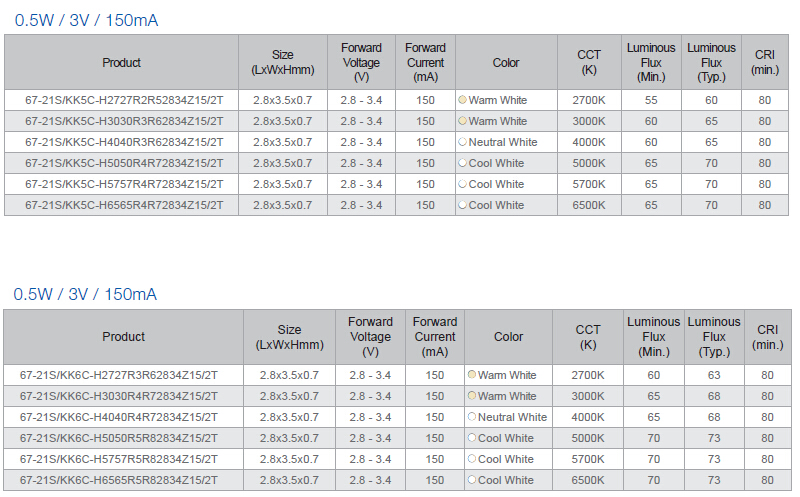Click typical flux 73 in KK6C-H5757 row
The height and width of the screenshot is (497, 800).
click(714, 459)
